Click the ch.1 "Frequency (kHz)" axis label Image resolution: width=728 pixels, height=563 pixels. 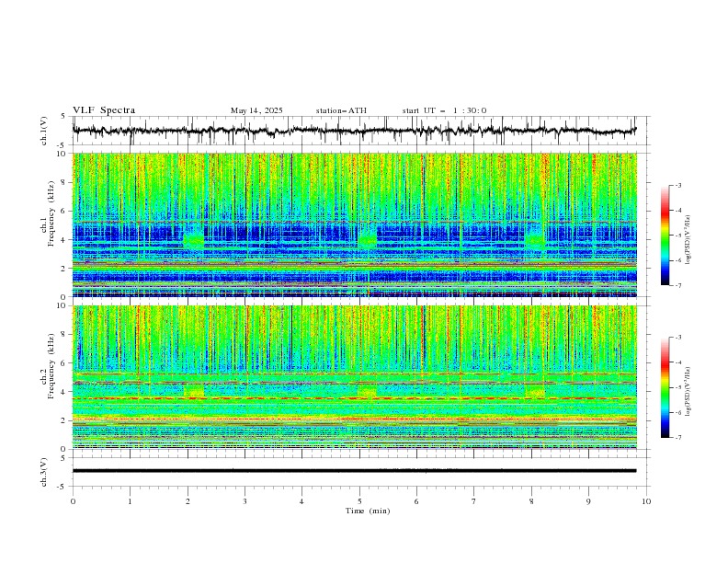[51, 213]
